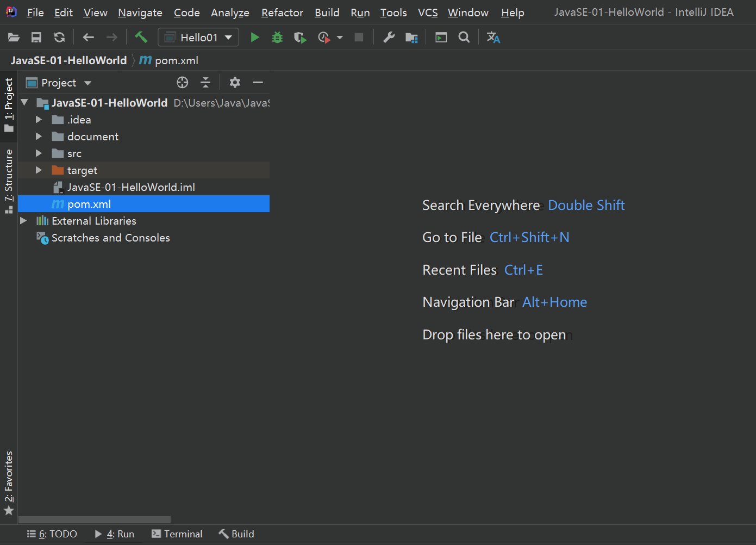The height and width of the screenshot is (545, 756).
Task: Open Project panel gear options
Action: click(235, 83)
